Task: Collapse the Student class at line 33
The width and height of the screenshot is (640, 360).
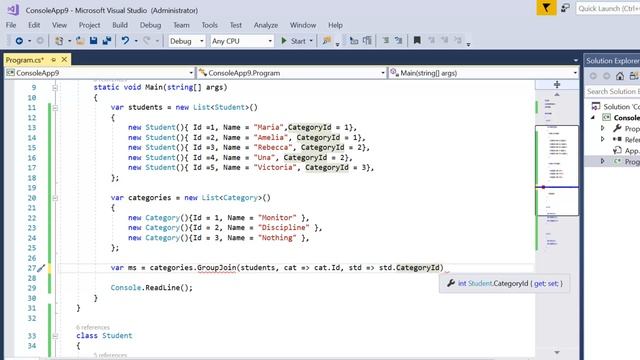Action: [55, 336]
